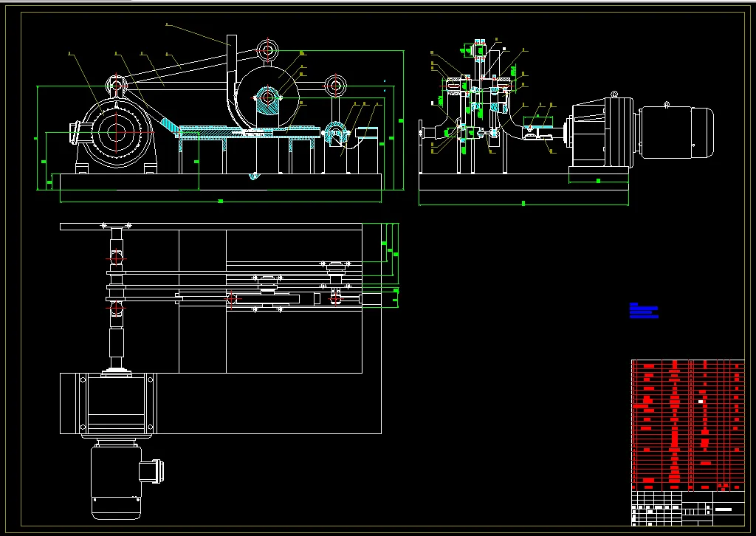Select the electric motor in the plan view
Image resolution: width=756 pixels, height=536 pixels.
116,482
